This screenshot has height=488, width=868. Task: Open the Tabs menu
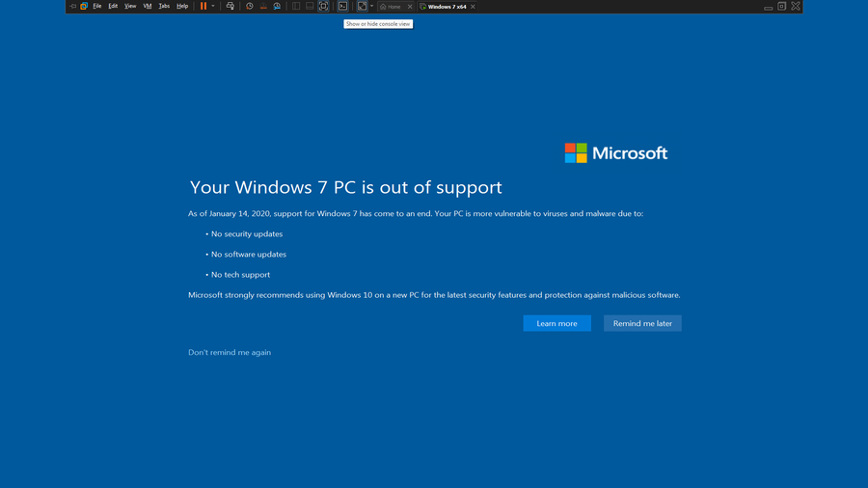point(164,6)
